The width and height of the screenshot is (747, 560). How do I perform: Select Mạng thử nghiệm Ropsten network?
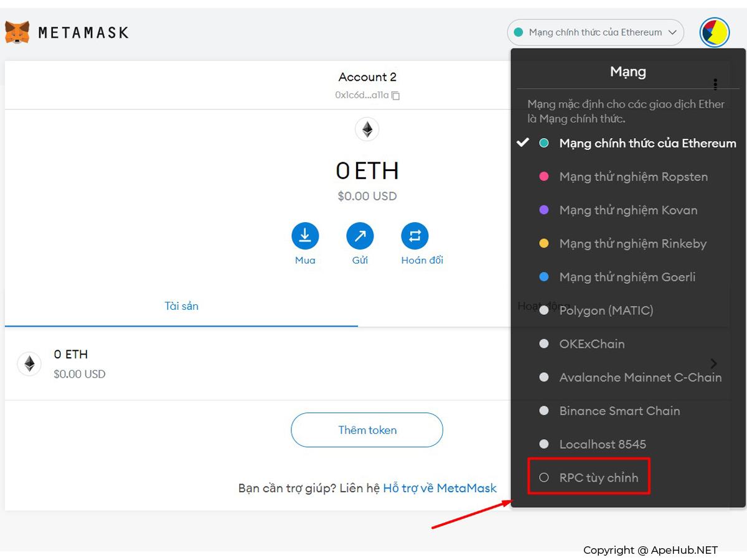pyautogui.click(x=633, y=177)
